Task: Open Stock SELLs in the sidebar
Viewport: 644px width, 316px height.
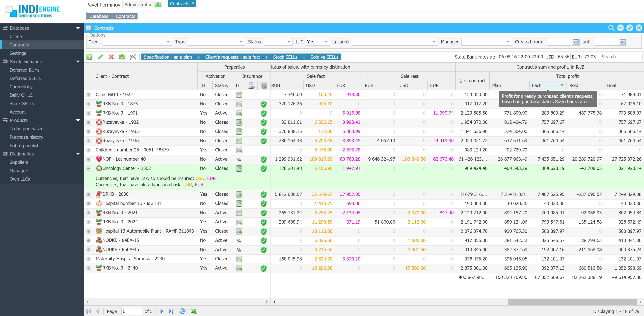Action: 21,103
